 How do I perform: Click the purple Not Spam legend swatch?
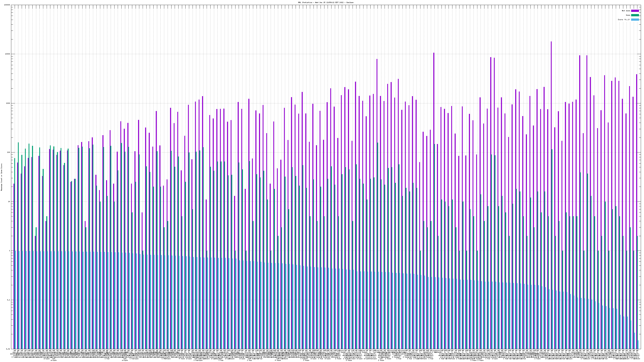click(x=635, y=11)
